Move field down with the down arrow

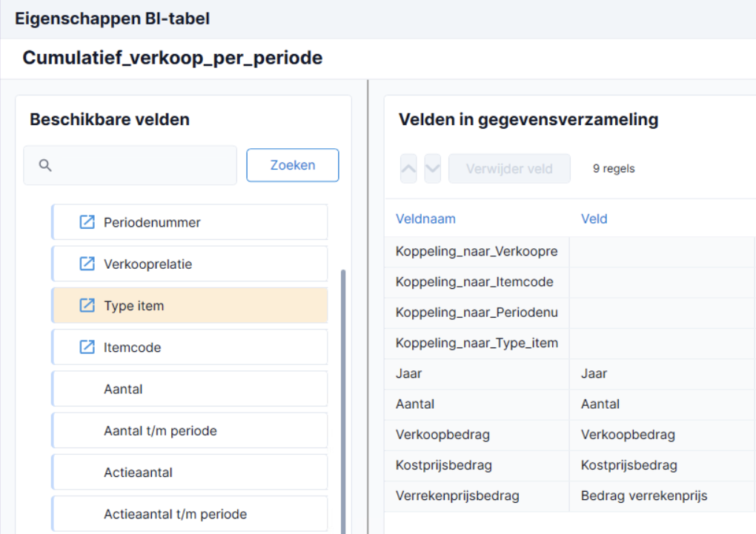[433, 169]
